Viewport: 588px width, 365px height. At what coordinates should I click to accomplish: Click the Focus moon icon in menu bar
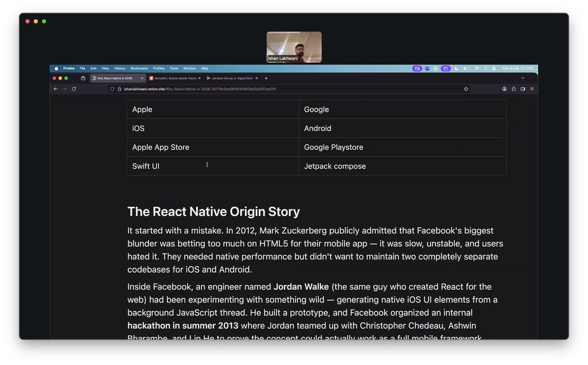coord(457,69)
